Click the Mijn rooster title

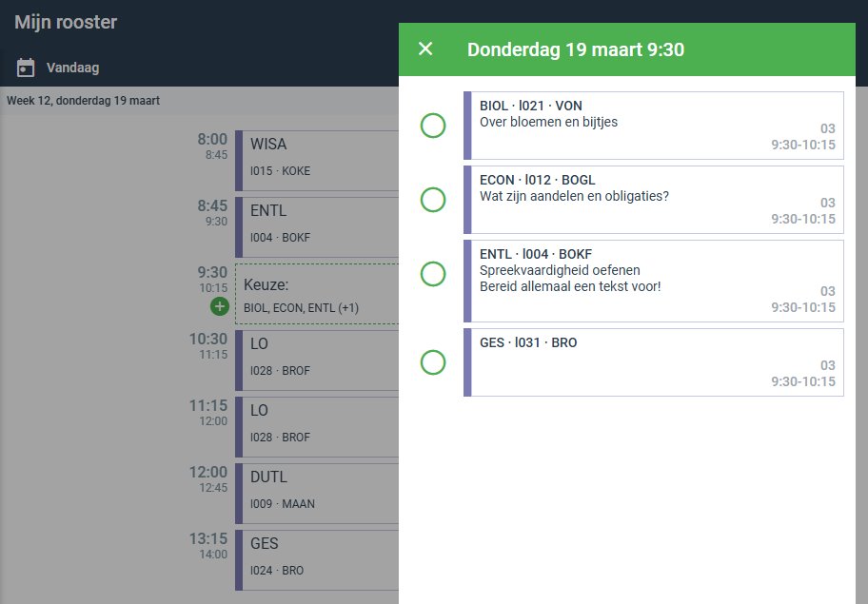pyautogui.click(x=66, y=22)
